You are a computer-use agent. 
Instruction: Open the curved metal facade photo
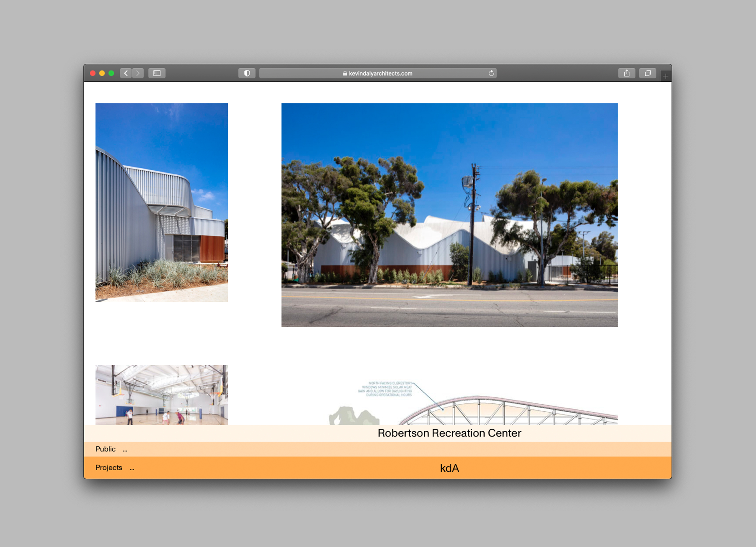click(162, 202)
